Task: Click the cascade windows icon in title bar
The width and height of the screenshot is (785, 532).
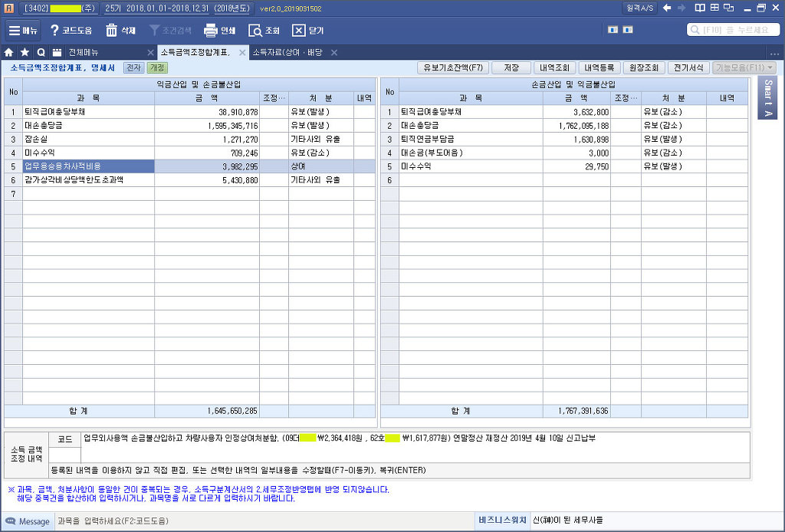Action: [x=729, y=8]
